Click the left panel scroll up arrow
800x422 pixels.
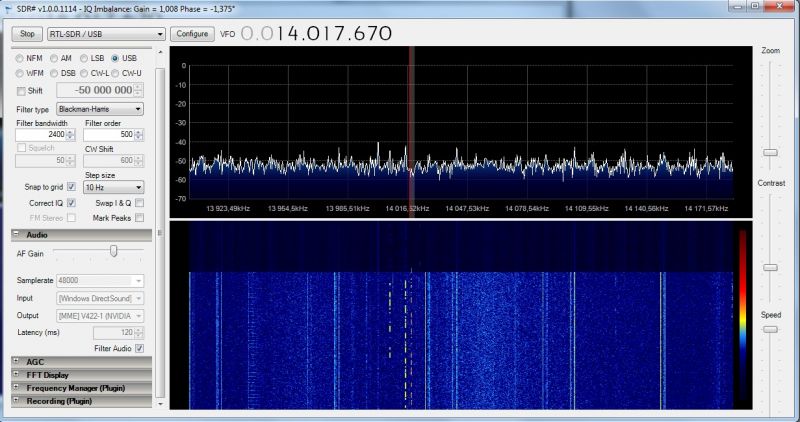(x=160, y=52)
